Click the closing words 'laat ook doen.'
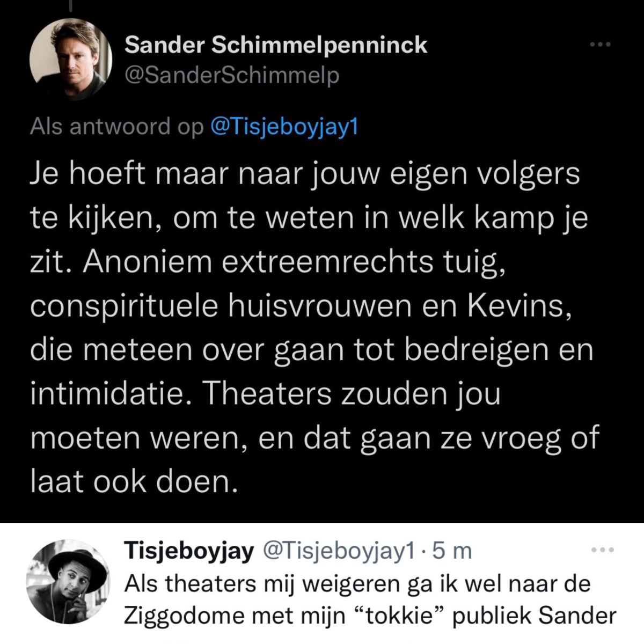The image size is (644, 644). (x=134, y=481)
